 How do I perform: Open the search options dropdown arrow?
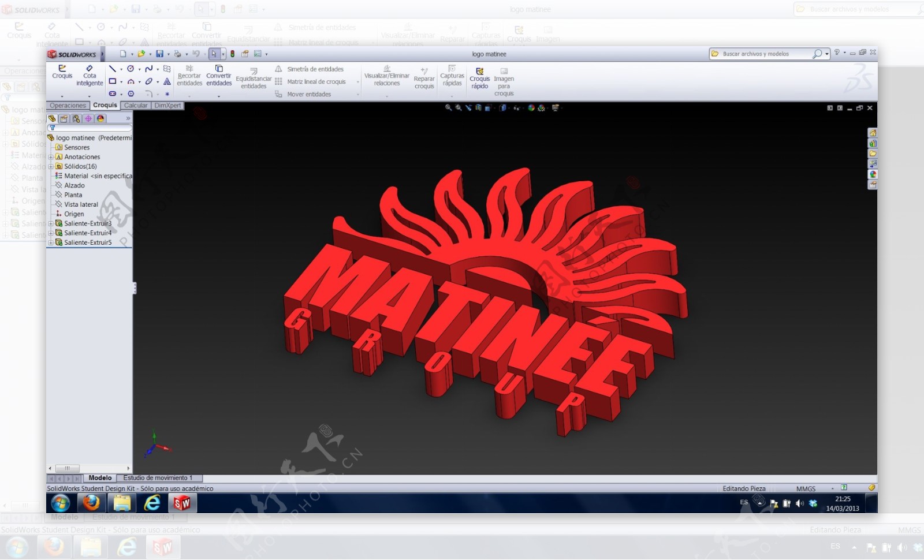point(827,54)
